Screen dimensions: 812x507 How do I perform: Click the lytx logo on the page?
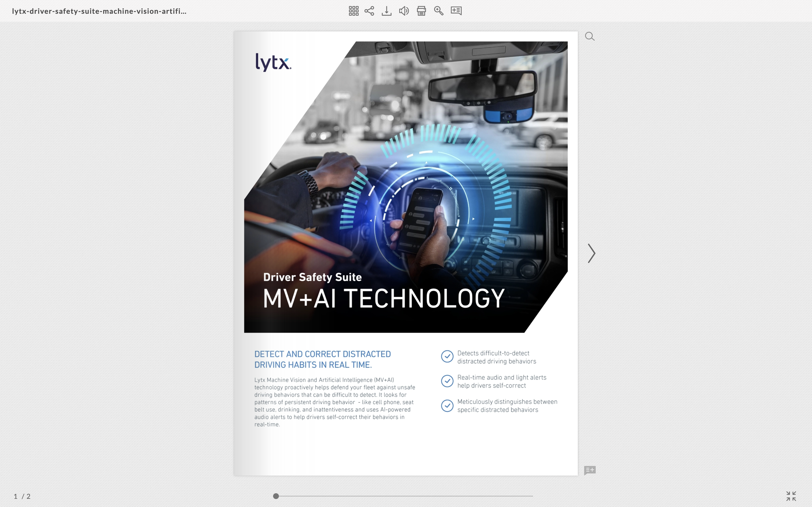pyautogui.click(x=273, y=62)
